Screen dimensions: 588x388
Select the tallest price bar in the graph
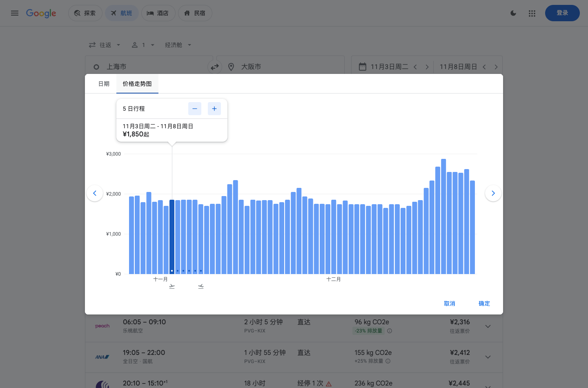443,216
